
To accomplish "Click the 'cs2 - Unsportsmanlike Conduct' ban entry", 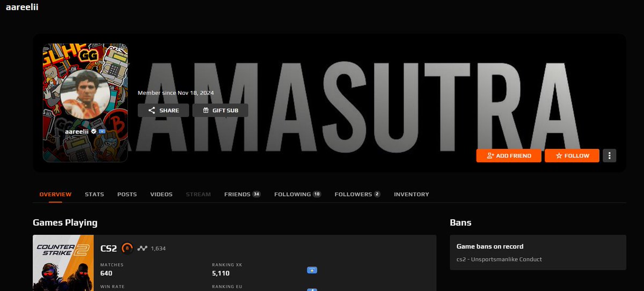I will point(499,259).
